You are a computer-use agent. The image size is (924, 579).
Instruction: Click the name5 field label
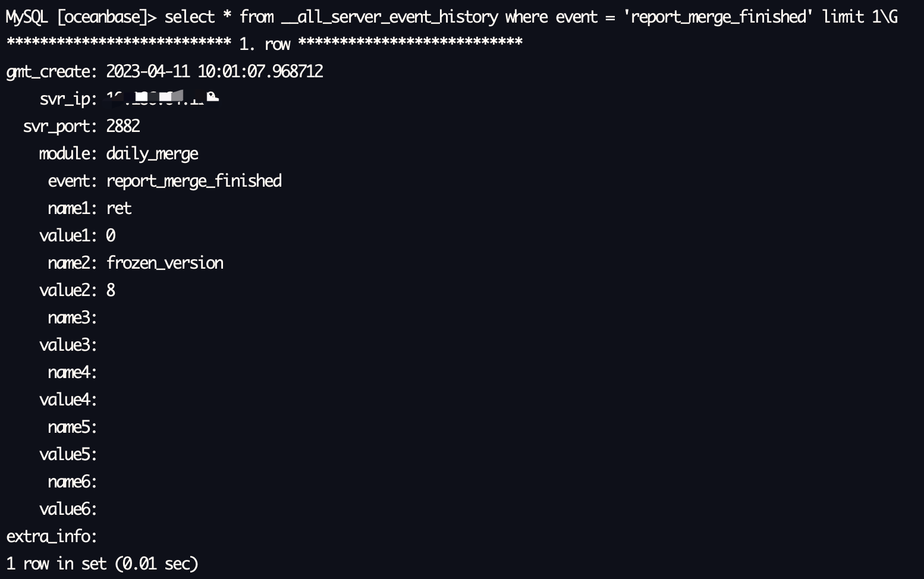(x=73, y=427)
